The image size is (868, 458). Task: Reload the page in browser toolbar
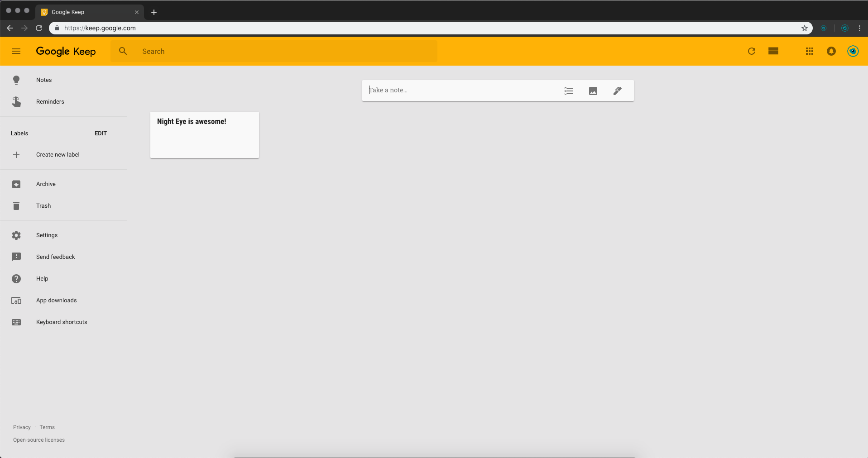pos(39,28)
